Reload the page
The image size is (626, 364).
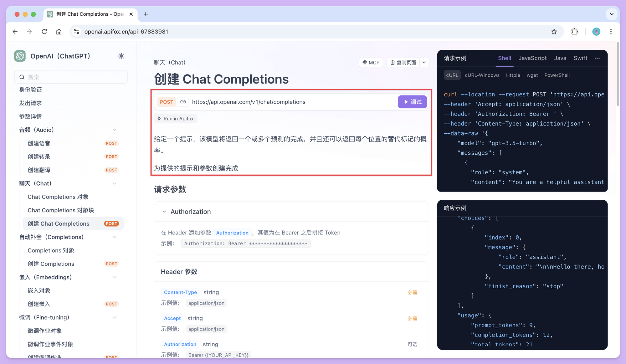coord(44,32)
